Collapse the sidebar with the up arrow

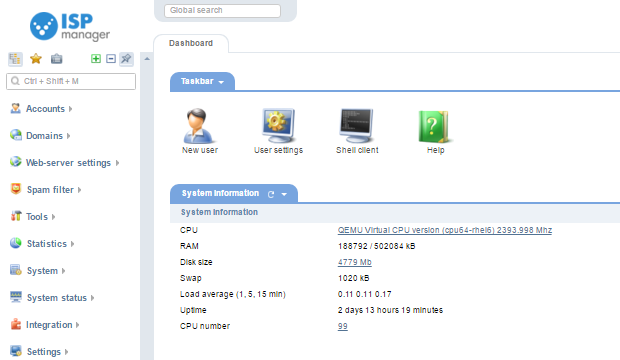pyautogui.click(x=147, y=59)
